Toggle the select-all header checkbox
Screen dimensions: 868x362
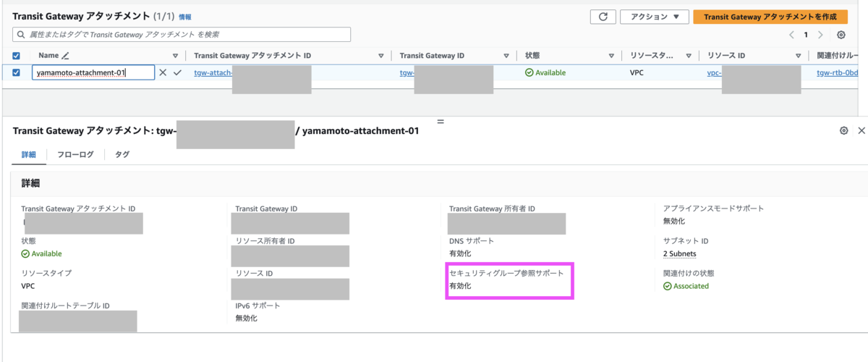[17, 56]
